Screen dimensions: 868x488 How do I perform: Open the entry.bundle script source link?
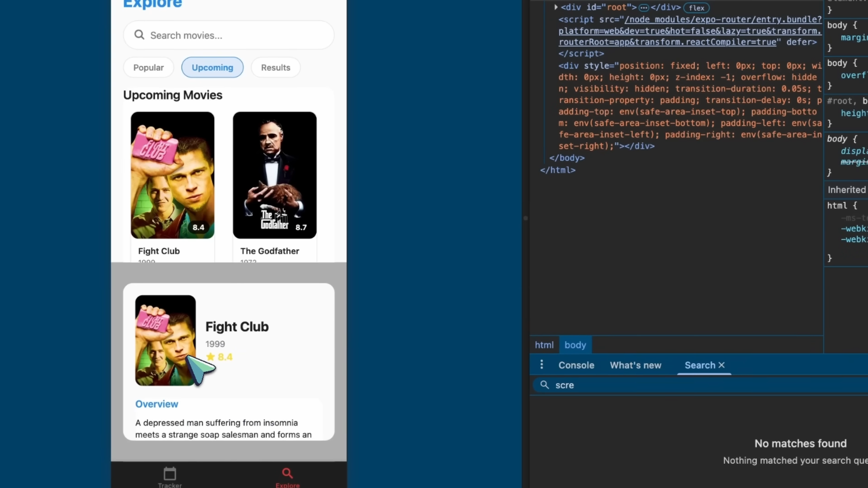[690, 31]
